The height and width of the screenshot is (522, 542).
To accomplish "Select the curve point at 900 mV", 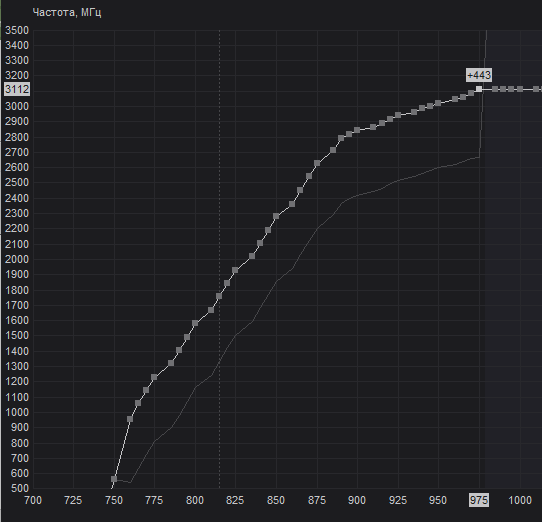I will point(357,130).
